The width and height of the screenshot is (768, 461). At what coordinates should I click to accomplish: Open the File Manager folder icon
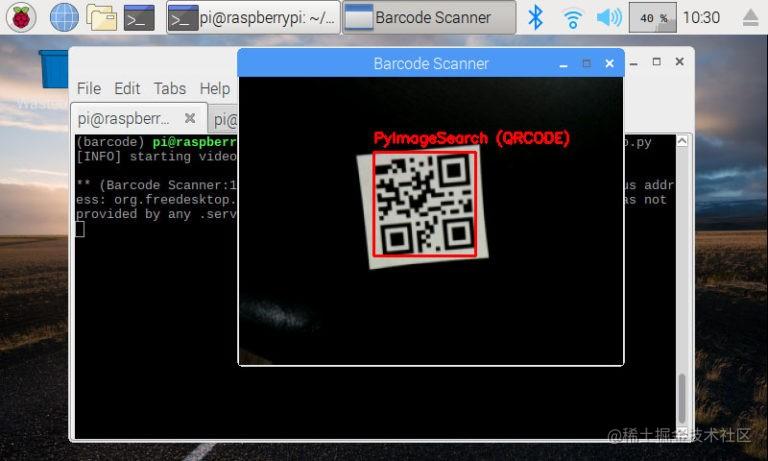(x=101, y=17)
